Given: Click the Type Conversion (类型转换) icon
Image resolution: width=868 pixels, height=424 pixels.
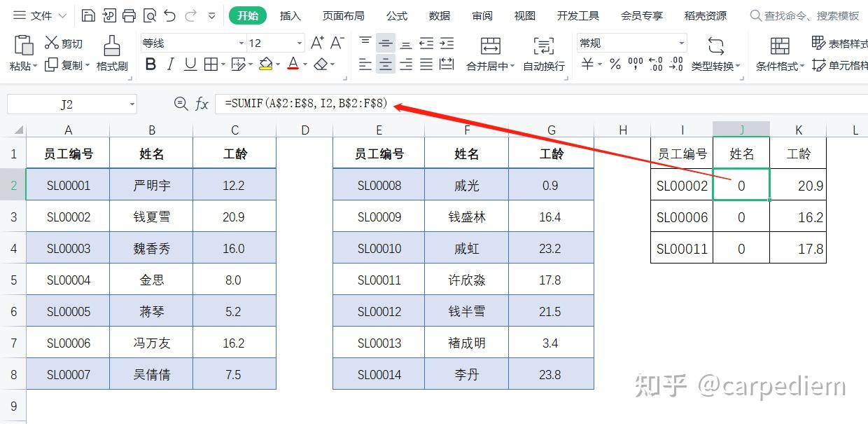Looking at the screenshot, I should (x=716, y=46).
